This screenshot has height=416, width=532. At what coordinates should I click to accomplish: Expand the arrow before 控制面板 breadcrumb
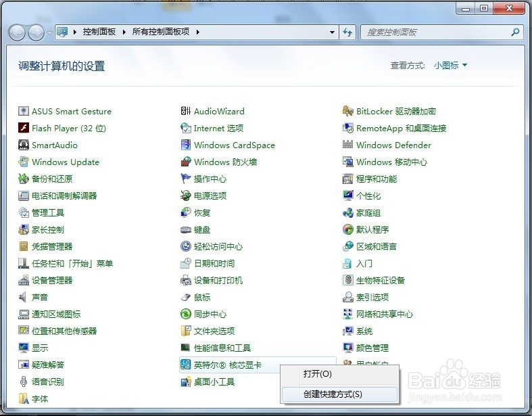tap(74, 32)
